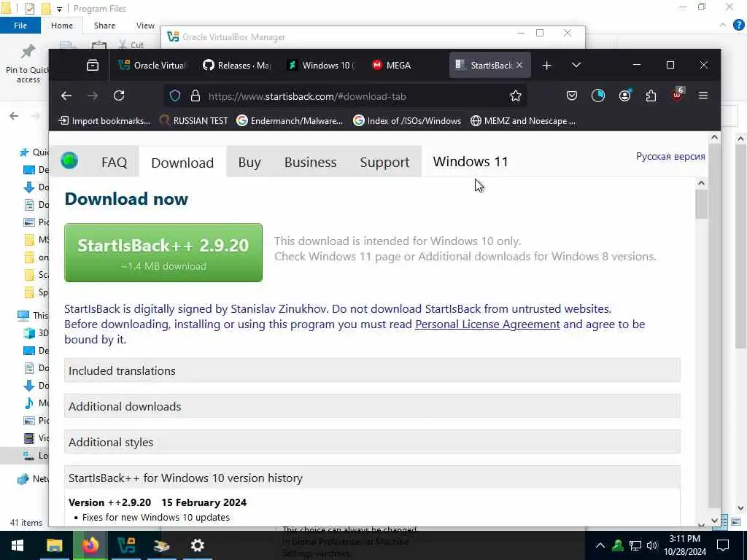Reload the StartIsBack page
This screenshot has height=560, width=747.
119,96
